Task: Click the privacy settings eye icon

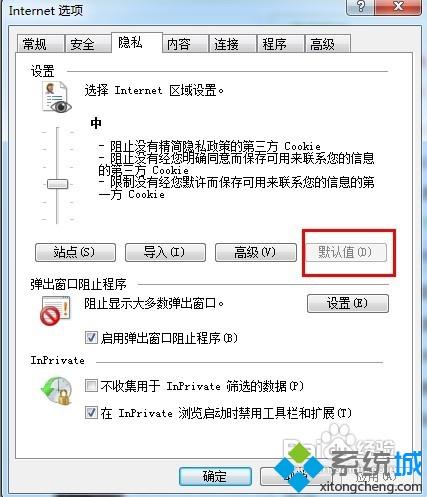Action: point(56,97)
